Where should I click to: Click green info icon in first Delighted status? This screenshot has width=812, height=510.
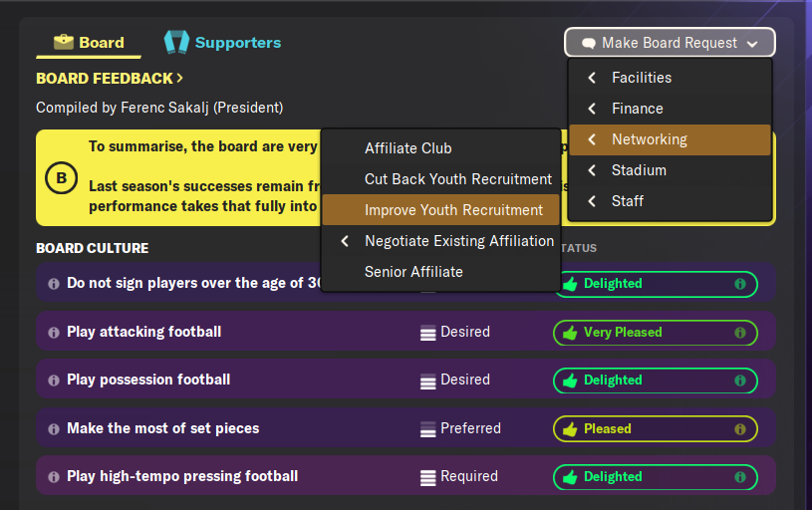(740, 284)
